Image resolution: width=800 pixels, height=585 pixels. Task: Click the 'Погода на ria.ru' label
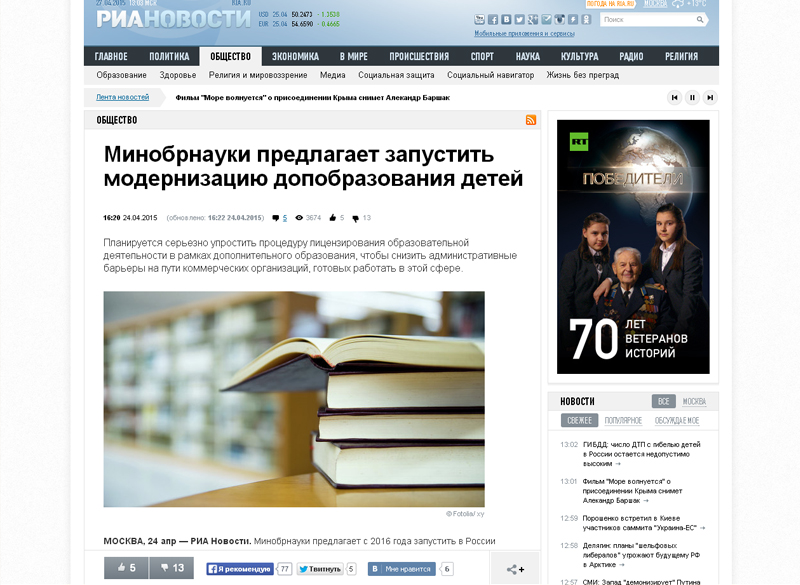(610, 4)
